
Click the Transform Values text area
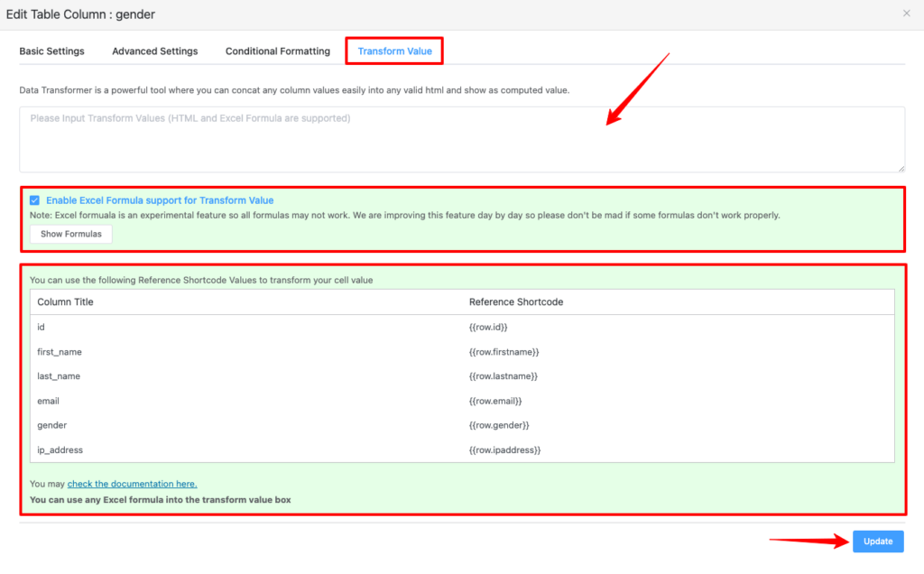(461, 139)
